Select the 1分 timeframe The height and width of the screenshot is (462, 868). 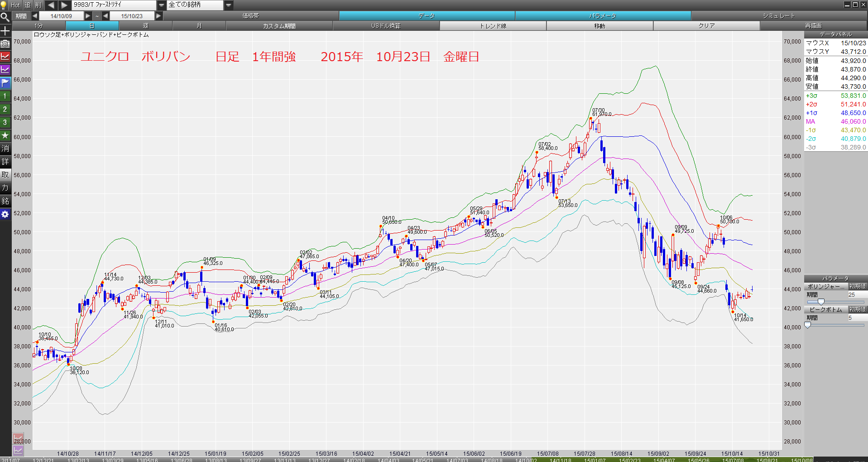click(39, 26)
